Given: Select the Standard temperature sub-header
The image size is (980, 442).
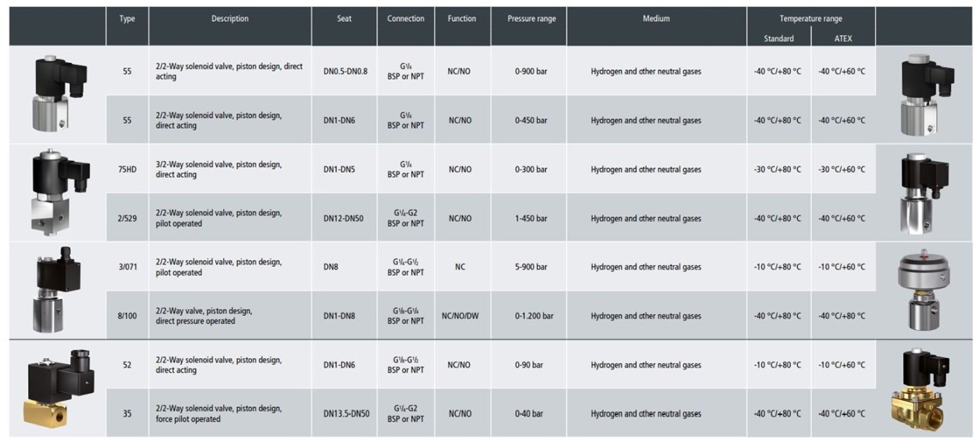Looking at the screenshot, I should click(x=778, y=39).
